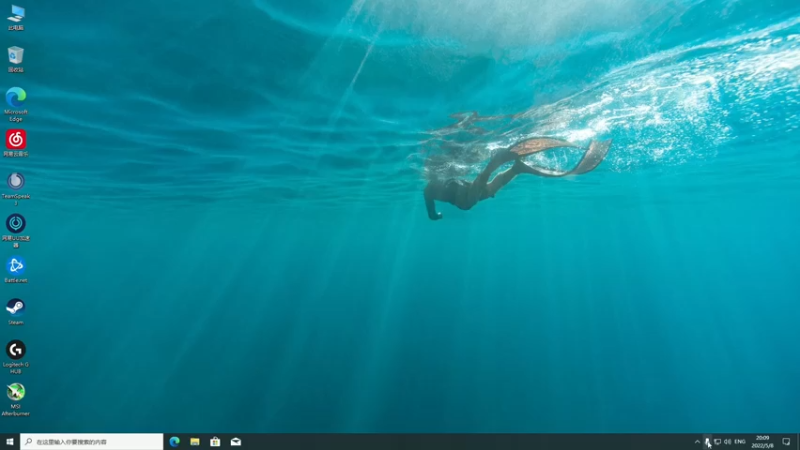Select the TeamSpeak 3 desktop icon

[16, 189]
